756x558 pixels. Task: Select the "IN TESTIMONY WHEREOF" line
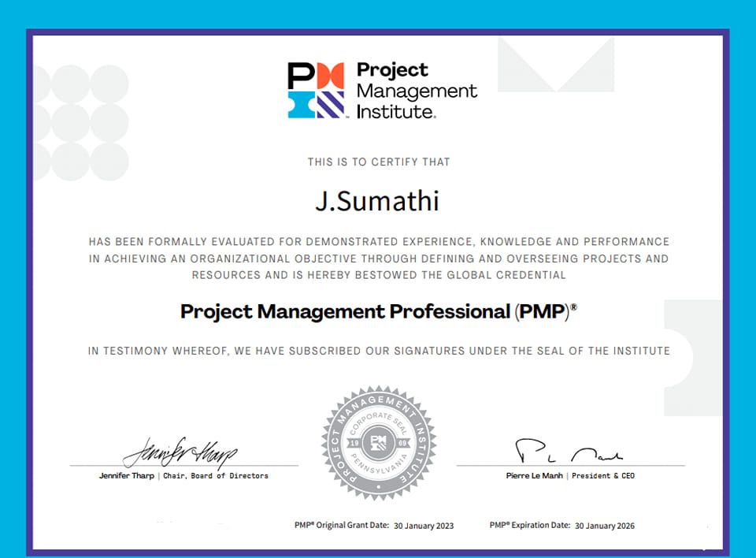tap(379, 351)
